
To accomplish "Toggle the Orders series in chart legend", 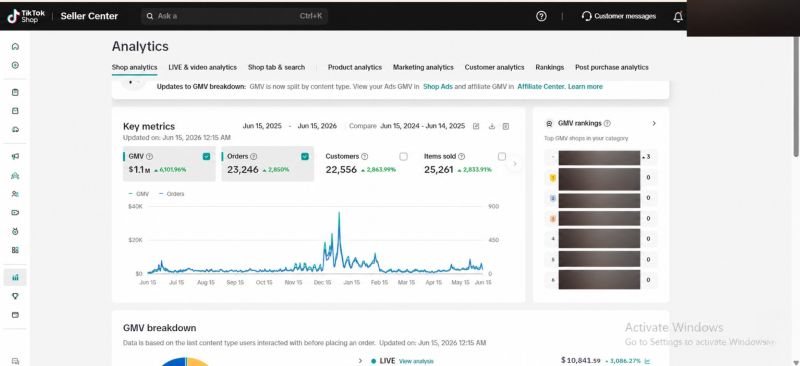I will 172,194.
